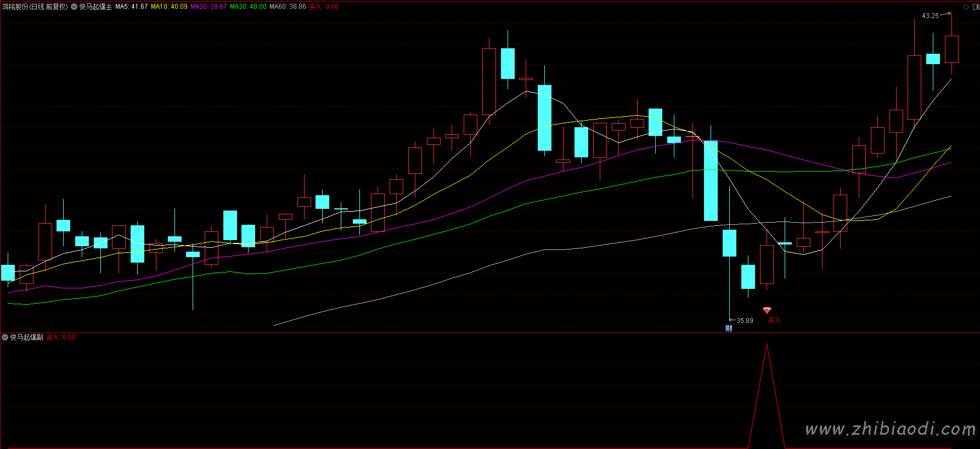The image size is (980, 449).
Task: Select the magenta MA20 label
Action: tap(209, 7)
